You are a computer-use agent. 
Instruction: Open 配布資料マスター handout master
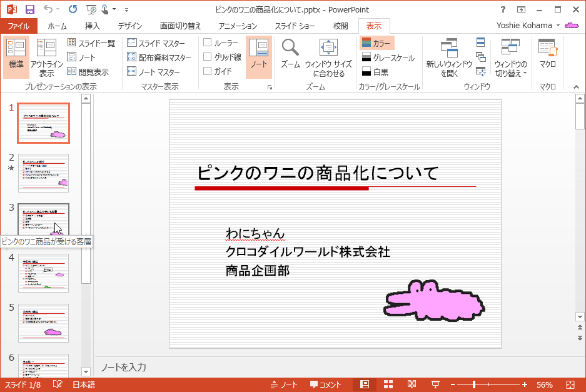159,58
